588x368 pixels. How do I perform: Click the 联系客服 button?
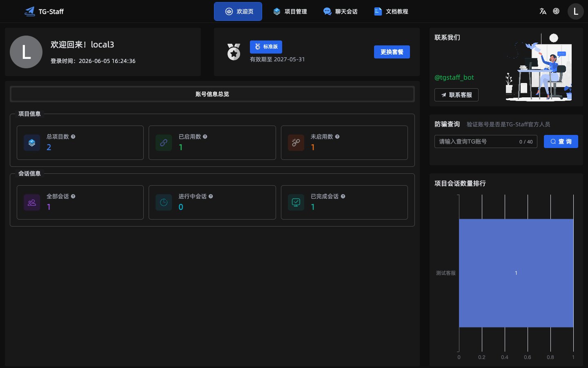click(x=457, y=95)
